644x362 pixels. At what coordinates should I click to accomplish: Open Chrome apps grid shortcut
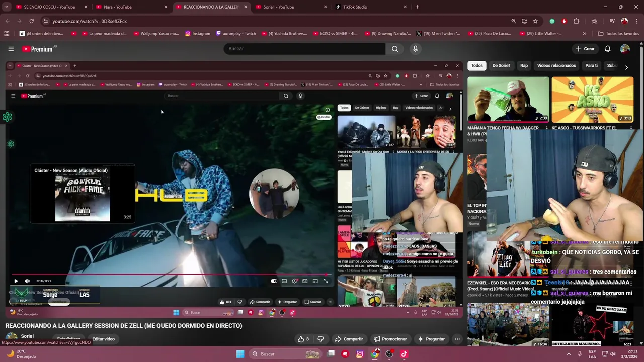(7, 34)
